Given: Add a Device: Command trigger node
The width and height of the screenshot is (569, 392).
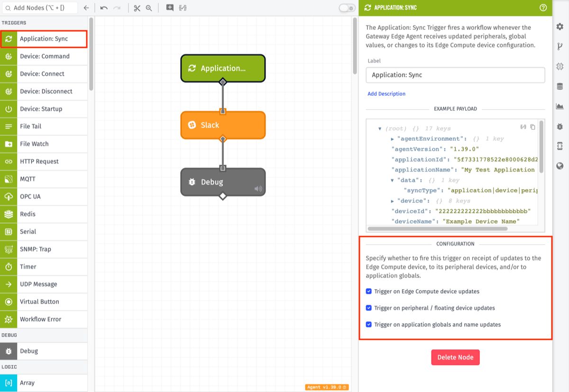Looking at the screenshot, I should [x=44, y=56].
